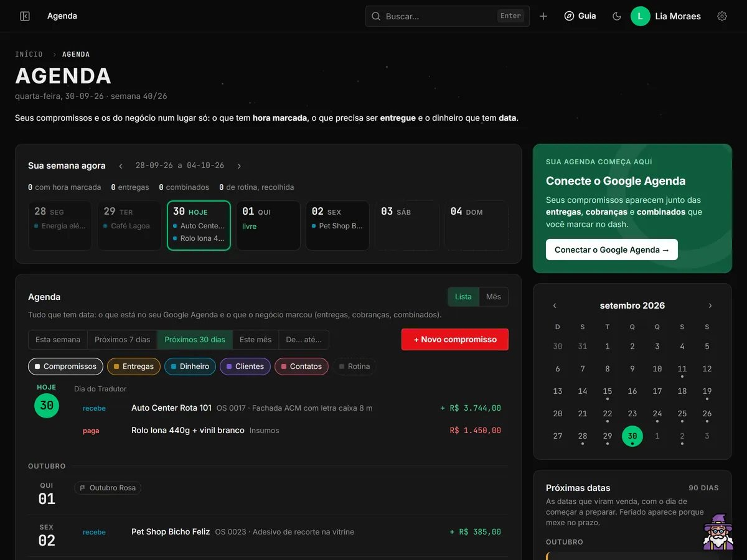Open the De... até... date range

click(304, 340)
